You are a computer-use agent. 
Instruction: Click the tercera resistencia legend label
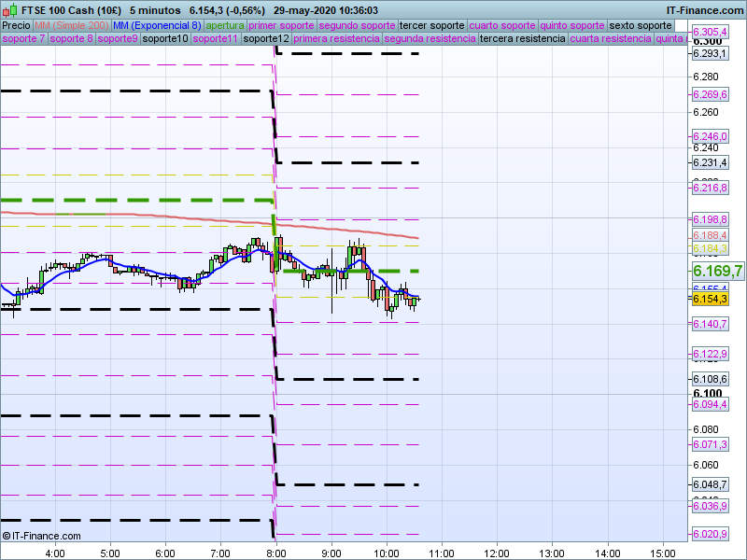[522, 39]
